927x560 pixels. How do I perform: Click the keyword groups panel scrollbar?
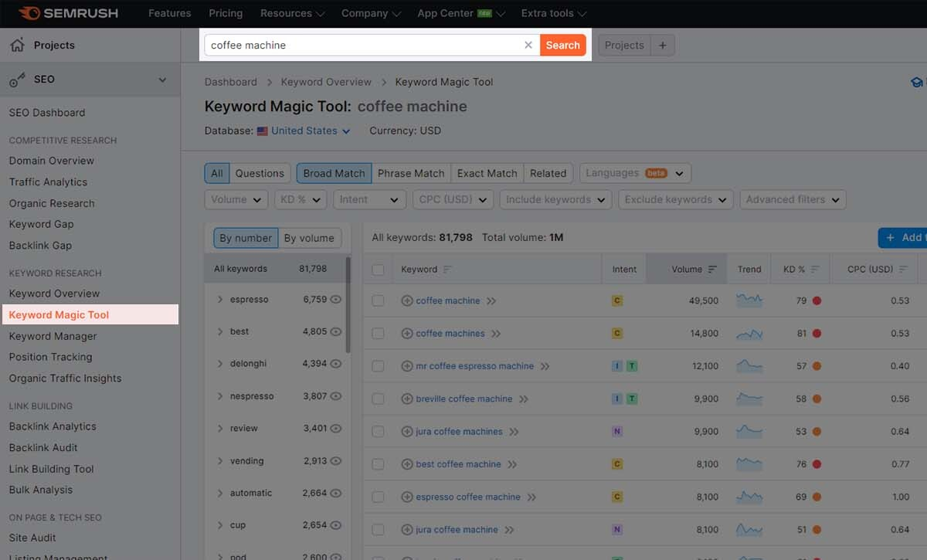tap(348, 305)
